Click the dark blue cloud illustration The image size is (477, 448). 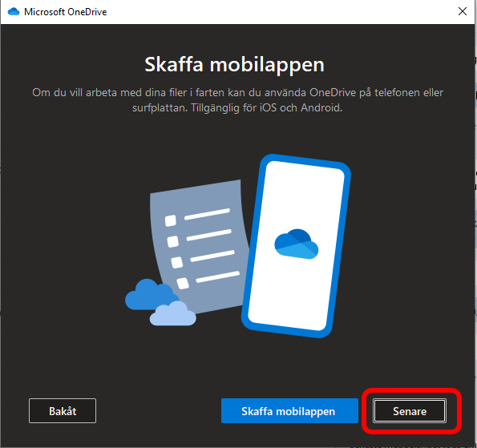pyautogui.click(x=149, y=294)
